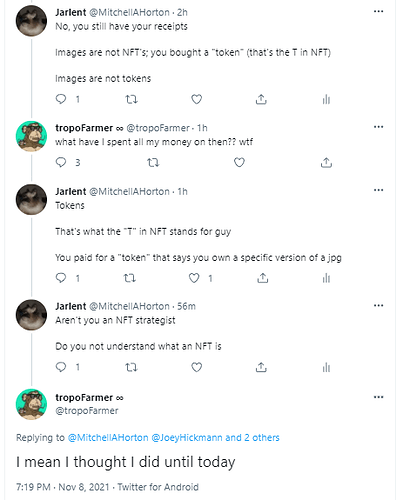Like the "Aren't you an NFT strategist" tweet
402x500 pixels.
(x=196, y=367)
